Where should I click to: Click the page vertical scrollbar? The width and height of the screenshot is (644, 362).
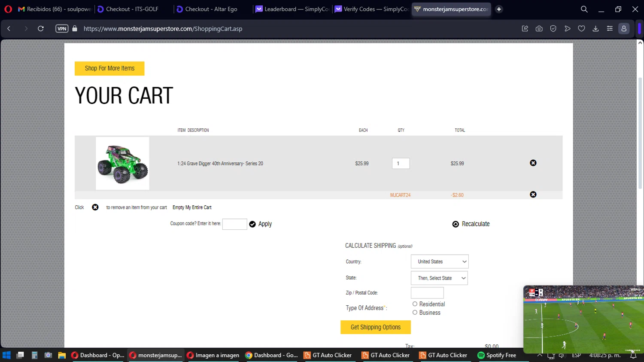(x=640, y=133)
